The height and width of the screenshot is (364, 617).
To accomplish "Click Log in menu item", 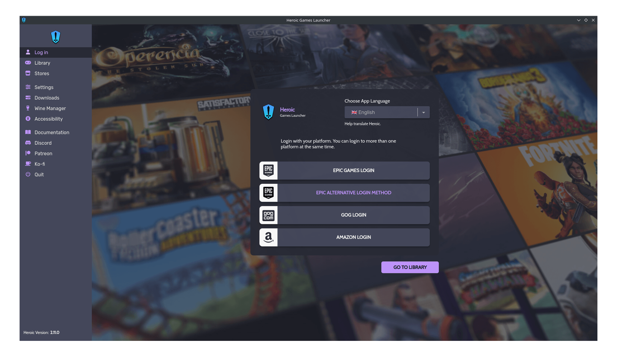I will [41, 52].
